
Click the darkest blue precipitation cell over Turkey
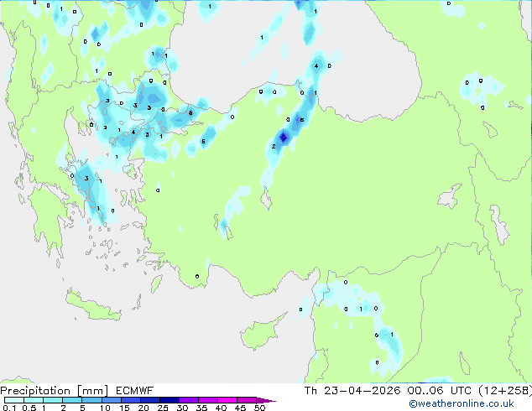pos(284,138)
